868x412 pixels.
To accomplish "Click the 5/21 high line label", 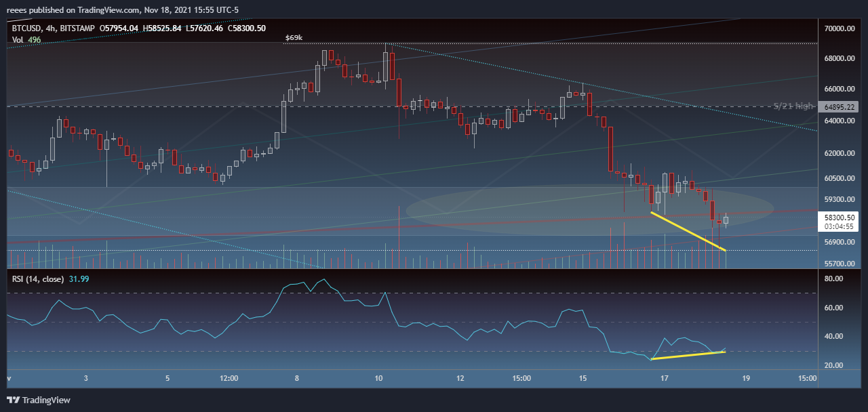I will pos(794,106).
